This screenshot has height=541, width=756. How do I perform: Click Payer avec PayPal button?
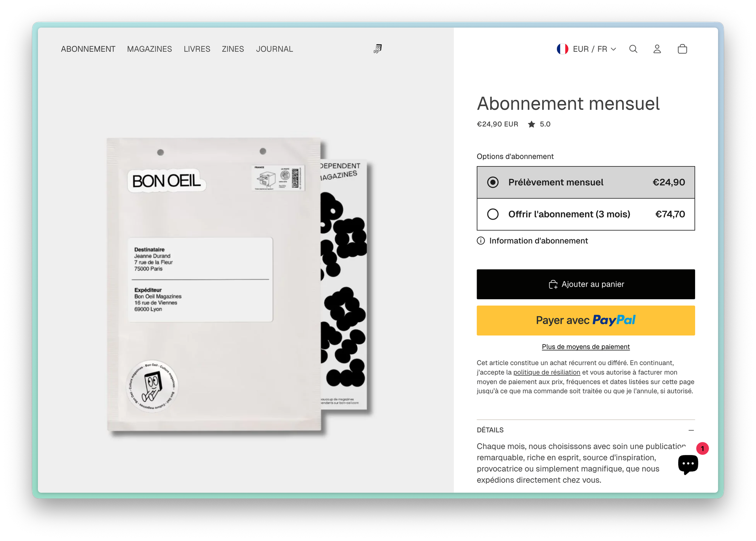(586, 320)
